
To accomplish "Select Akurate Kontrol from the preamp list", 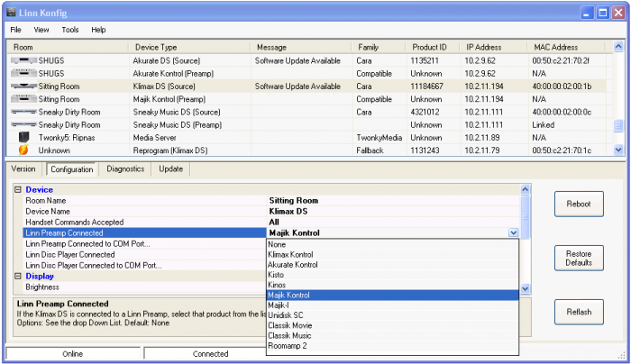I will pyautogui.click(x=392, y=265).
